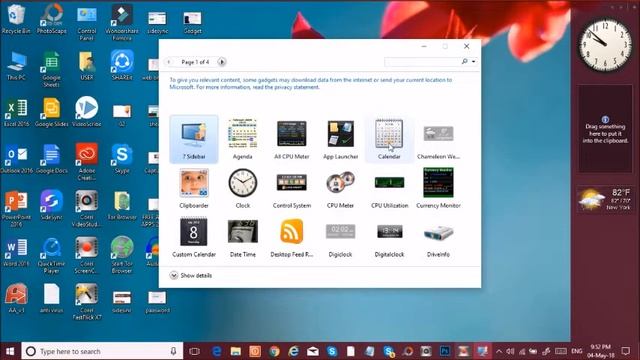Select the All CPU Meter gadget
This screenshot has width=640, height=360.
291,139
